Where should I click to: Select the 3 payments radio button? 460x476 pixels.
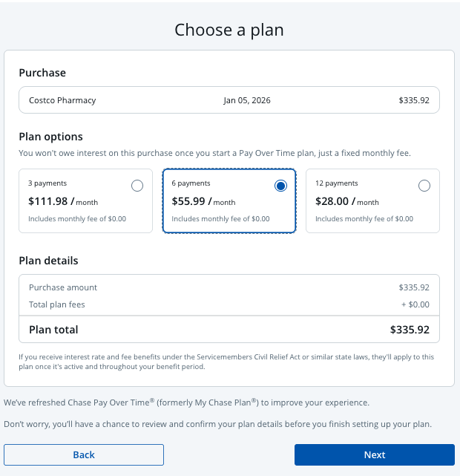coord(137,186)
